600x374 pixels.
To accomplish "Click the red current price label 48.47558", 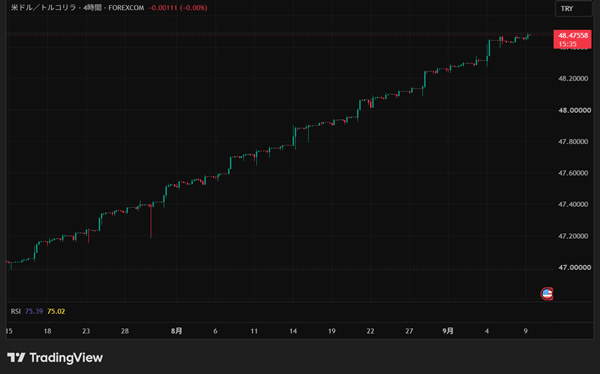I will (572, 39).
